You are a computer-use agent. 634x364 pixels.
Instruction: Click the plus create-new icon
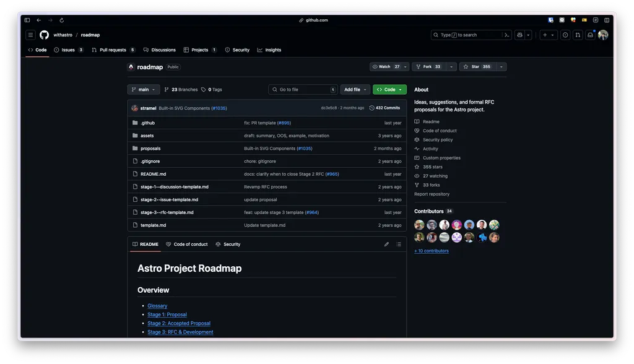545,35
